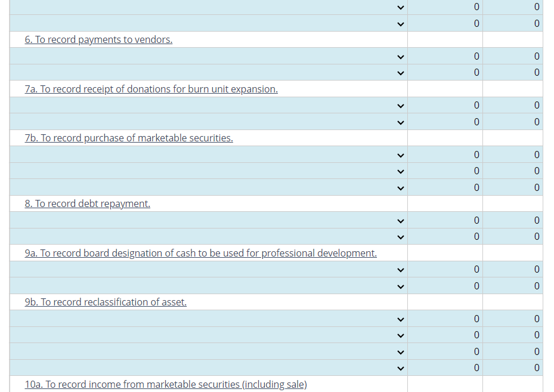Viewport: 554px width, 392px height.
Task: Expand the first account dropdown below entry 7b
Action: pos(400,155)
